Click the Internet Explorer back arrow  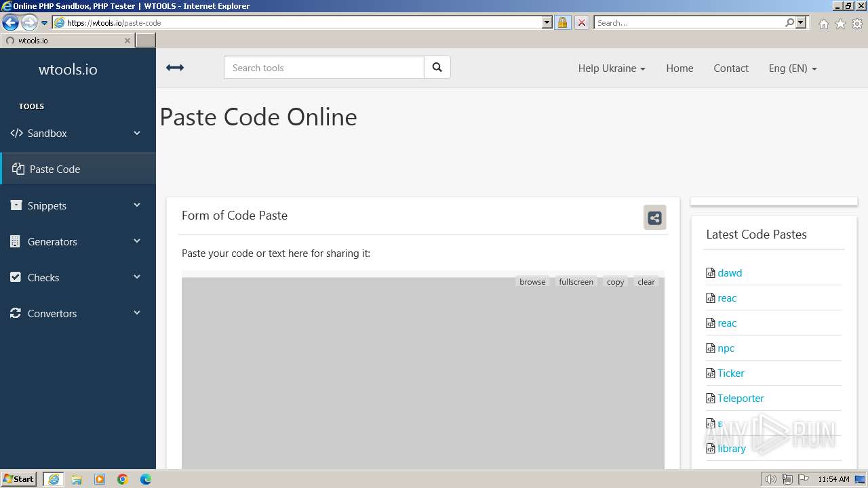[10, 22]
